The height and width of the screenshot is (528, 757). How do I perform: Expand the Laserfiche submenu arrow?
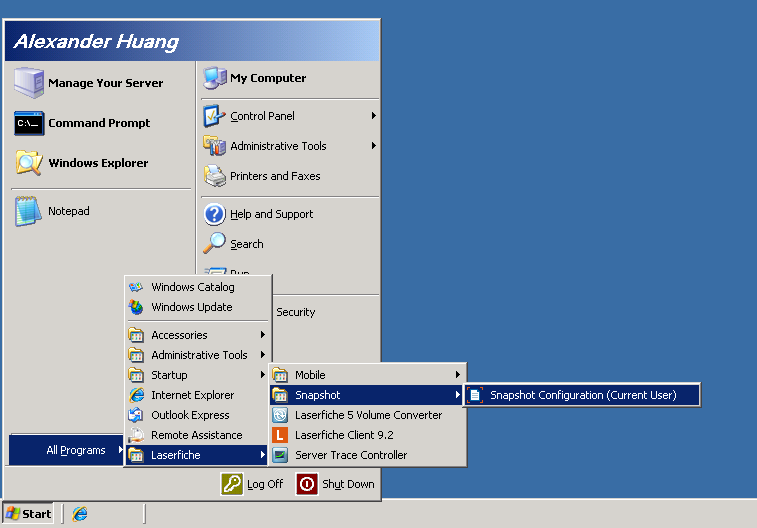(263, 455)
